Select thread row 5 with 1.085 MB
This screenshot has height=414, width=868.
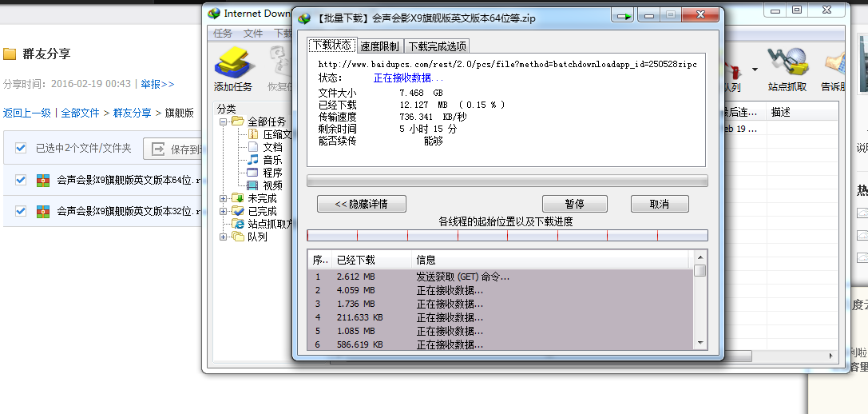pyautogui.click(x=501, y=331)
